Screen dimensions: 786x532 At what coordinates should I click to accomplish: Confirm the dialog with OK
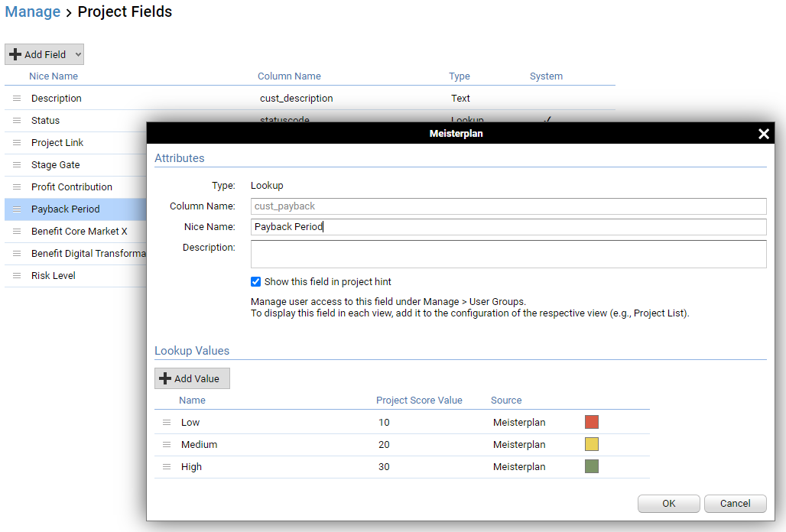tap(669, 504)
